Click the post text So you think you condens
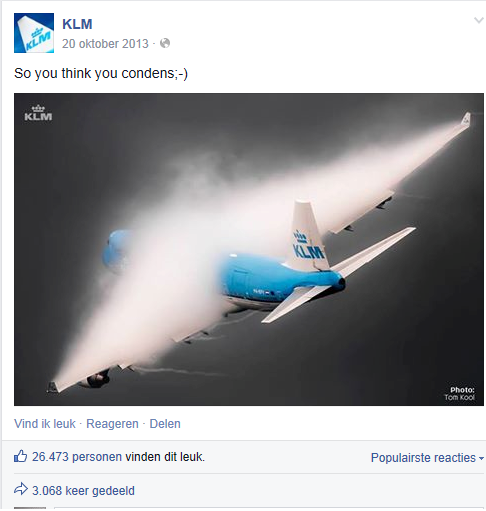 point(101,73)
